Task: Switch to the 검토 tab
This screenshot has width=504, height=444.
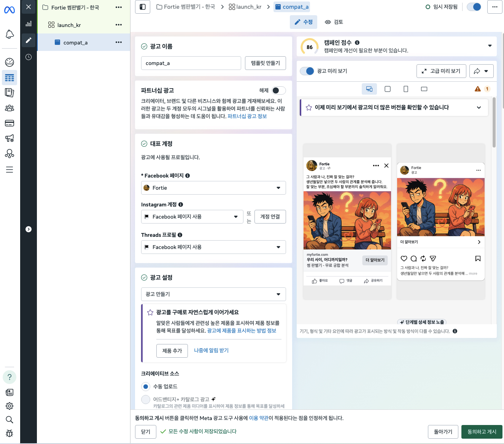Action: (x=334, y=22)
